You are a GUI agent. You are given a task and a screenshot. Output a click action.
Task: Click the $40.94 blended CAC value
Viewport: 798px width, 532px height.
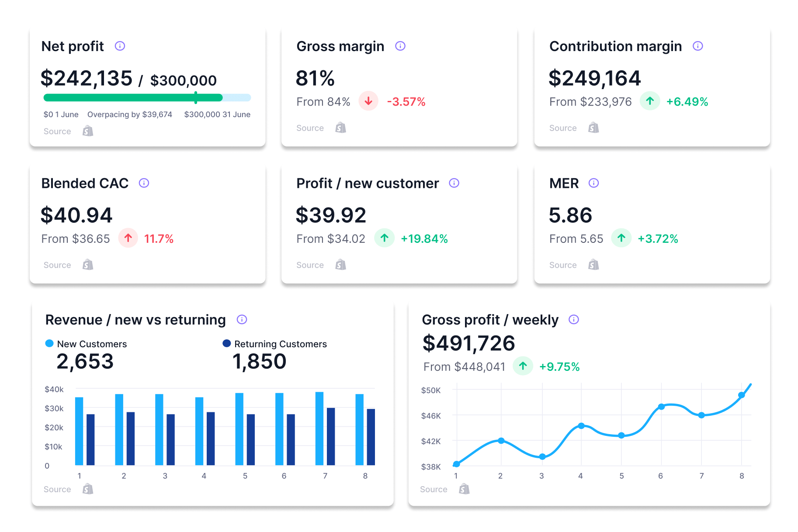click(76, 215)
